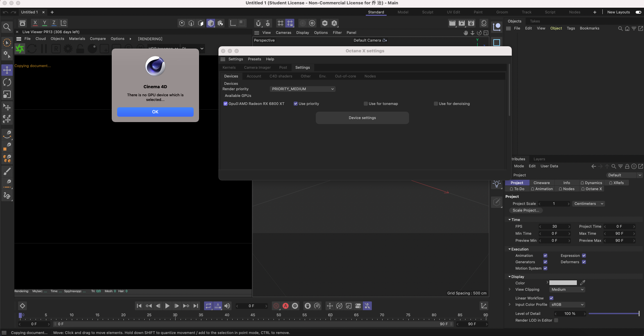Screen dimensions: 644x336
Task: Jump to the start of the timeline
Action: tap(139, 306)
